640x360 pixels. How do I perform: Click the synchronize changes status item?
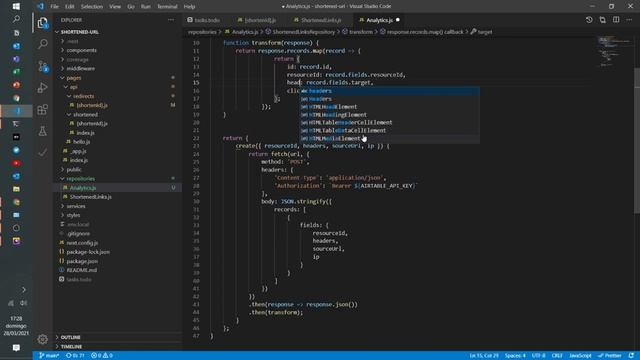point(75,356)
